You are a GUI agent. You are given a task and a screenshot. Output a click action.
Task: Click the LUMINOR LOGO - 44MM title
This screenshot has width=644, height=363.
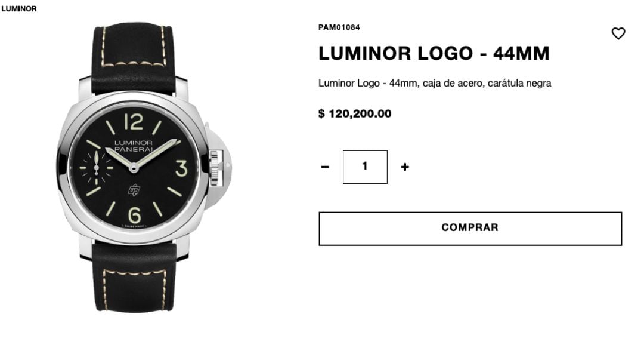434,54
